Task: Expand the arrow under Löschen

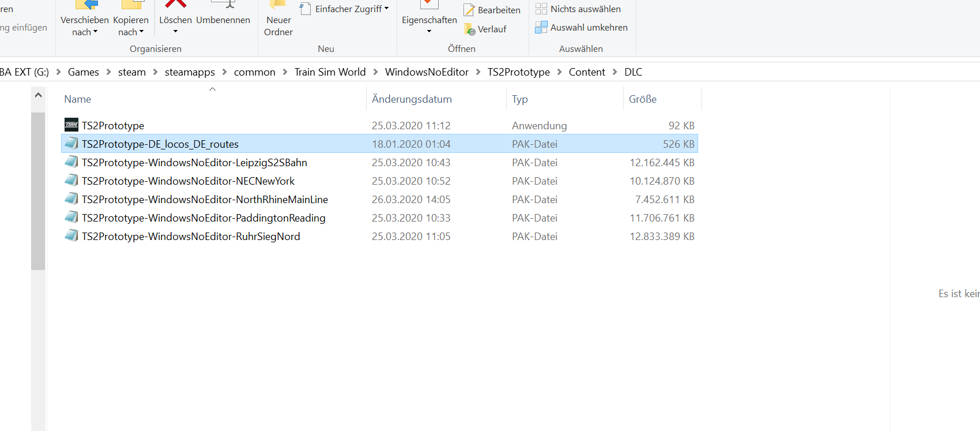Action: [175, 32]
